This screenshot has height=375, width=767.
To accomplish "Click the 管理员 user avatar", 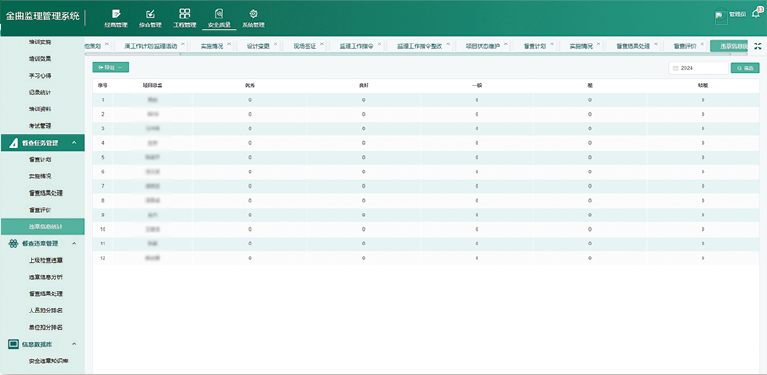I will (721, 18).
